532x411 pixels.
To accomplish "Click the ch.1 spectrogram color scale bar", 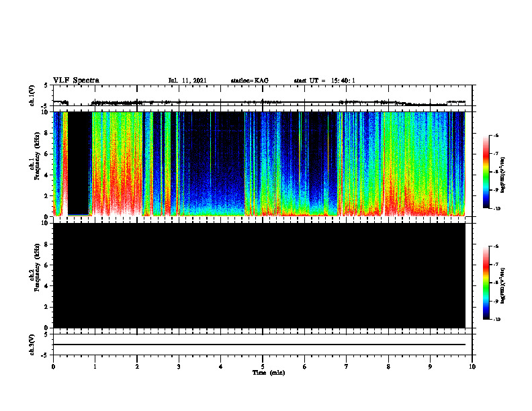I will coord(486,172).
